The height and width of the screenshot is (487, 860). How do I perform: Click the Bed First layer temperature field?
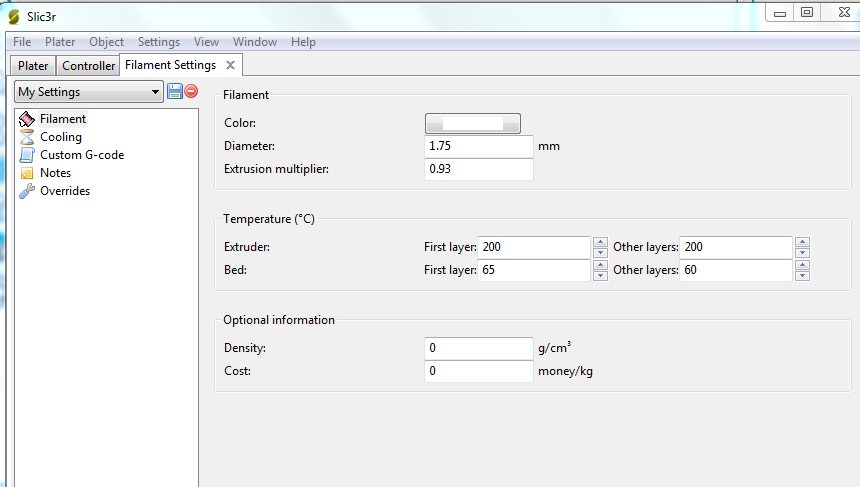point(534,270)
